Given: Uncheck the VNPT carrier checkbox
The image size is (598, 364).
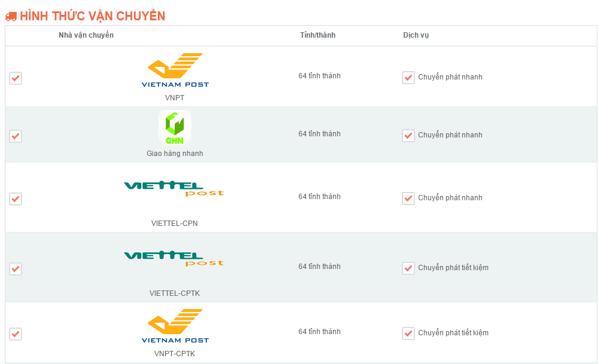Looking at the screenshot, I should (x=16, y=78).
